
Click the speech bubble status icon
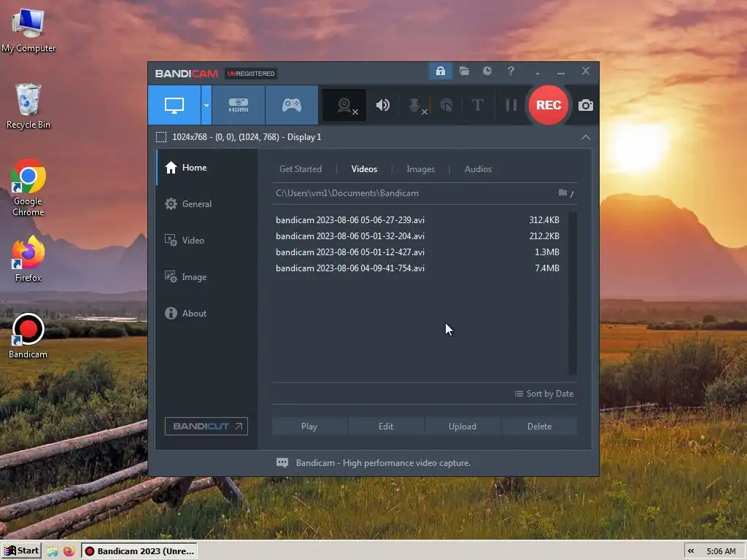click(282, 463)
